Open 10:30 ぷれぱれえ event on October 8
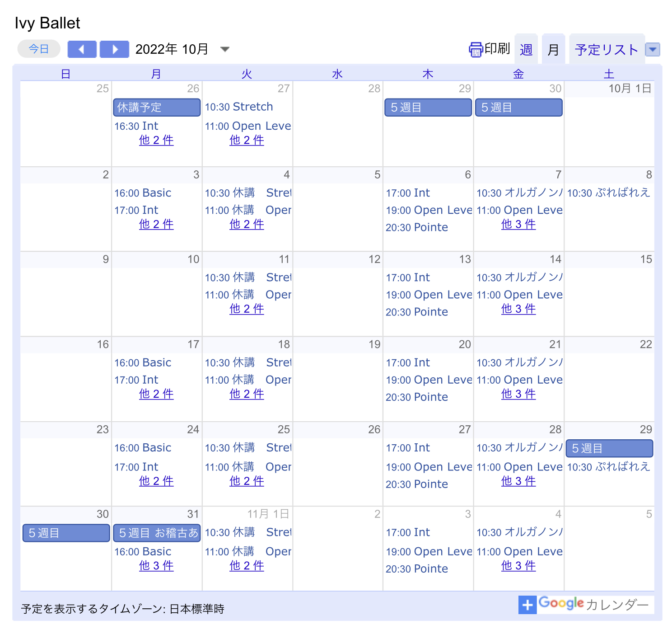672x639 pixels. point(608,193)
